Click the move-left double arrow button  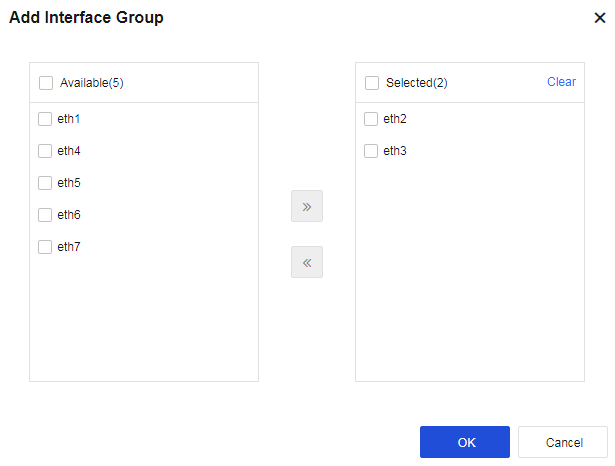(306, 262)
